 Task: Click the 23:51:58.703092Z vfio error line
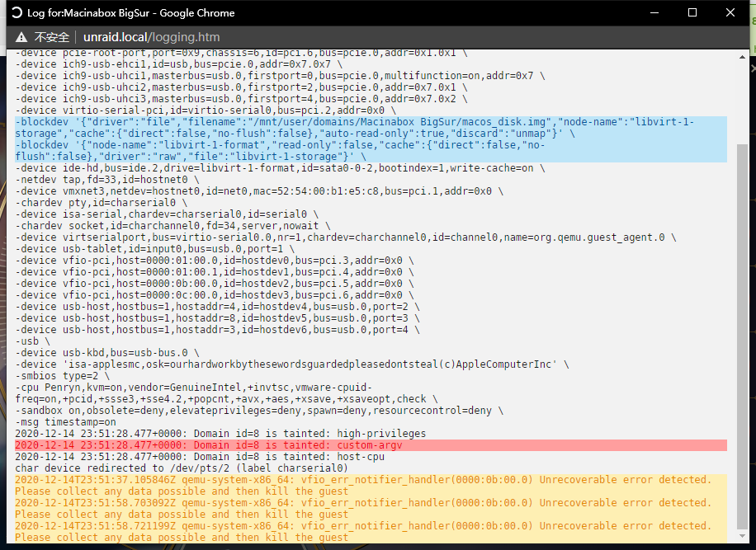pyautogui.click(x=371, y=509)
